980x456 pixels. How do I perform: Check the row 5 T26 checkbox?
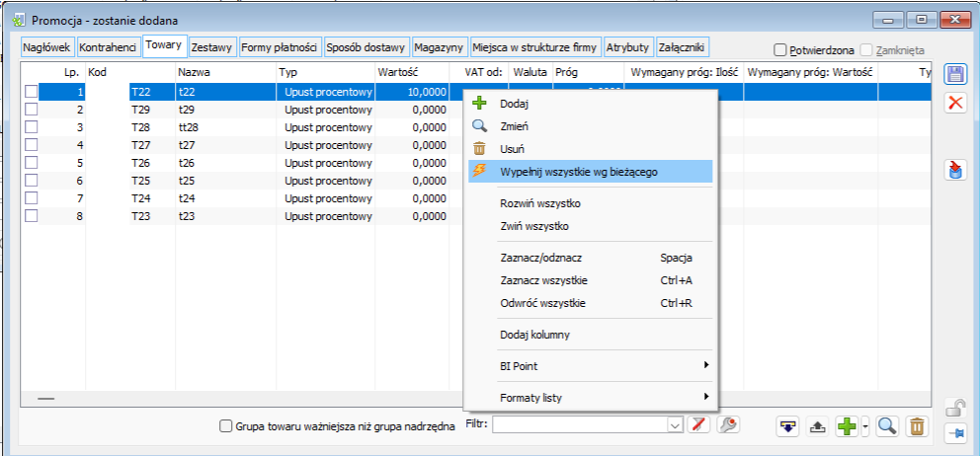32,163
